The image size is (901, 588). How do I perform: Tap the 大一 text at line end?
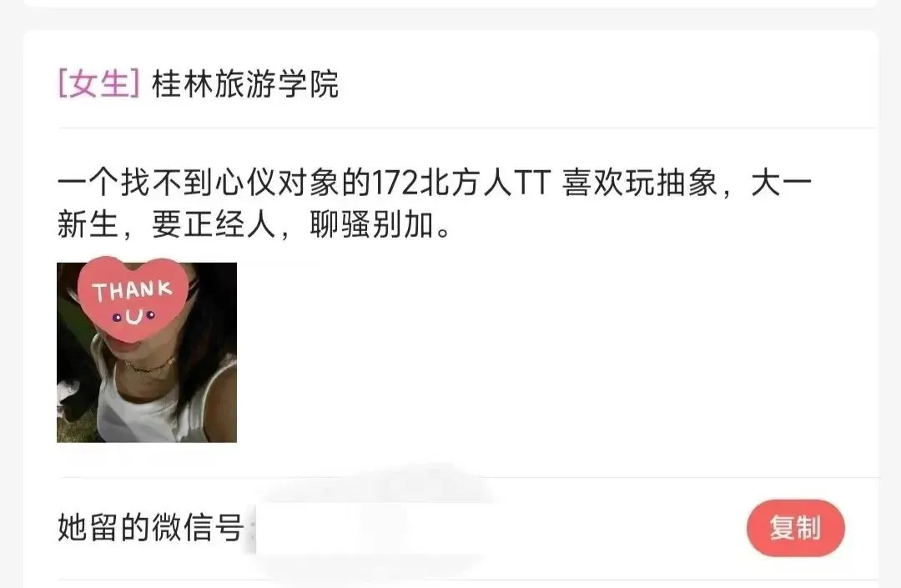pos(782,183)
